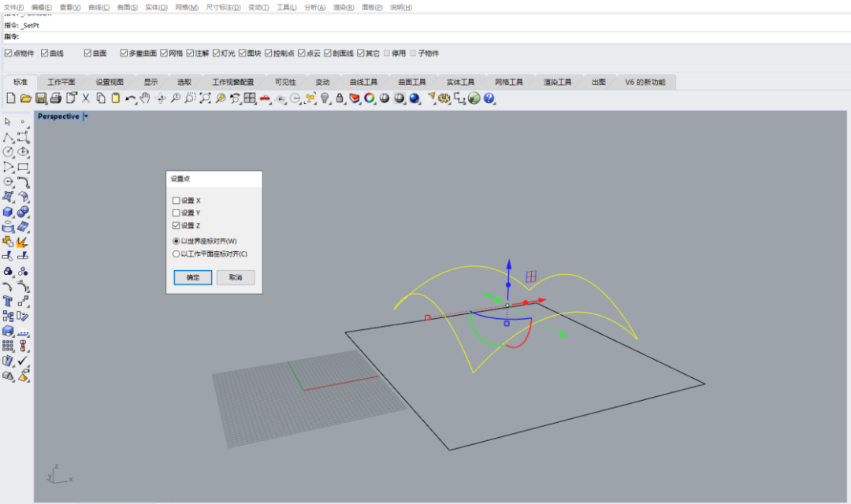
Task: Select the Box solid tool in sidebar
Action: coord(8,212)
